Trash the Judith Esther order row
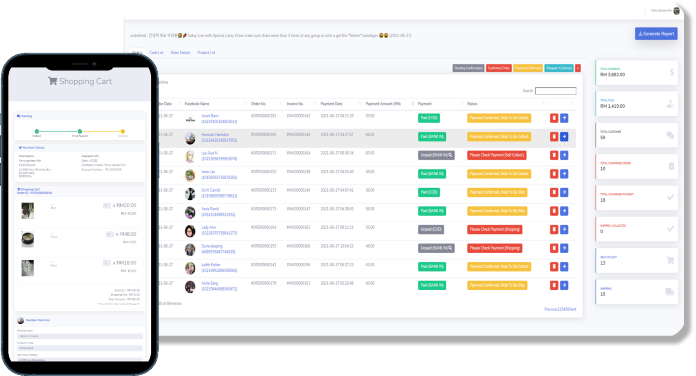The image size is (696, 376). 554,266
